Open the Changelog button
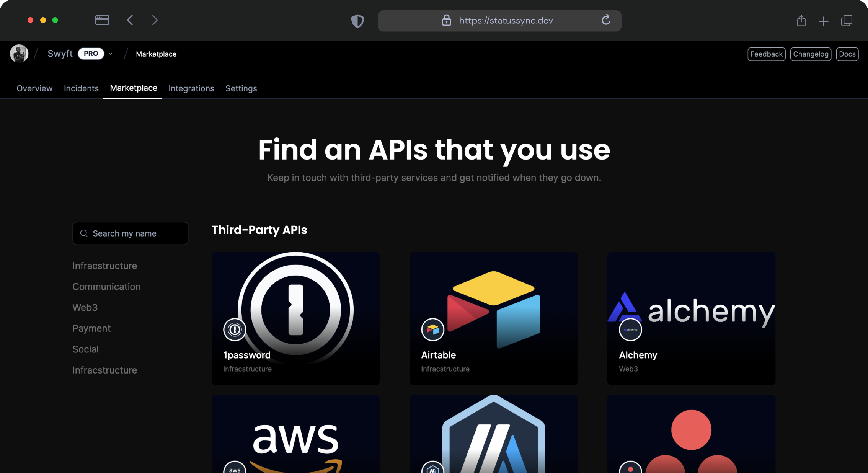Image resolution: width=868 pixels, height=473 pixels. pos(811,54)
